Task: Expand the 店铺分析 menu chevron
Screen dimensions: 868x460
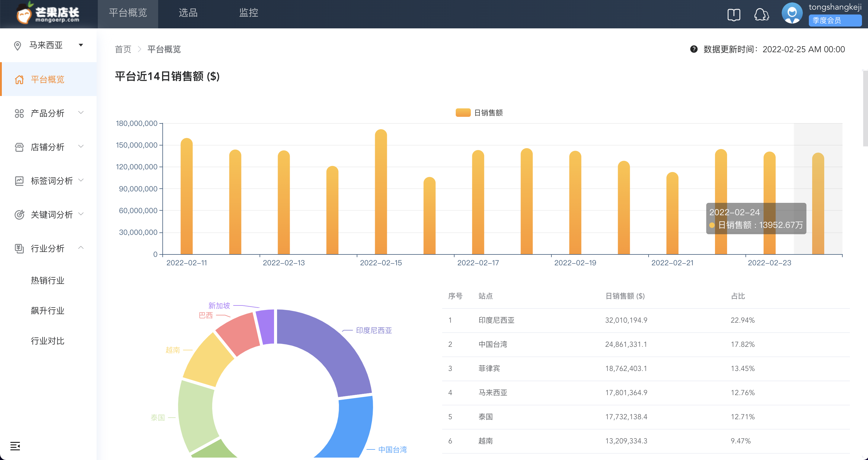Action: [81, 146]
